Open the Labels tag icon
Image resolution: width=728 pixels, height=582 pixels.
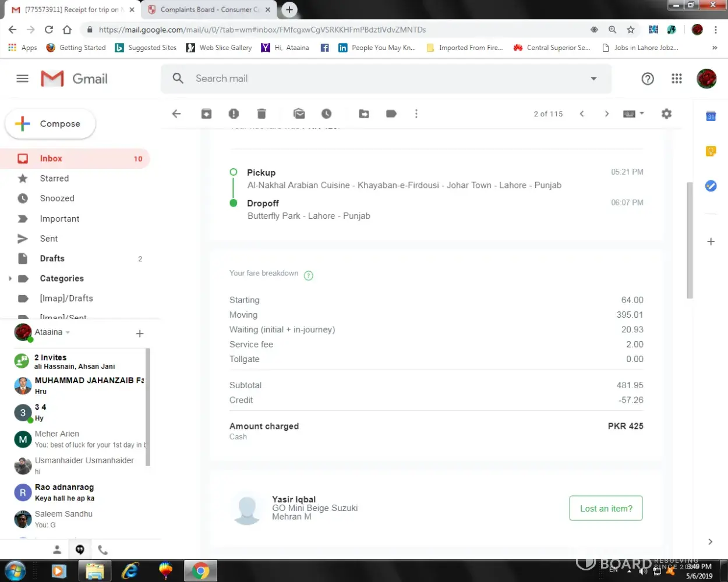(391, 114)
